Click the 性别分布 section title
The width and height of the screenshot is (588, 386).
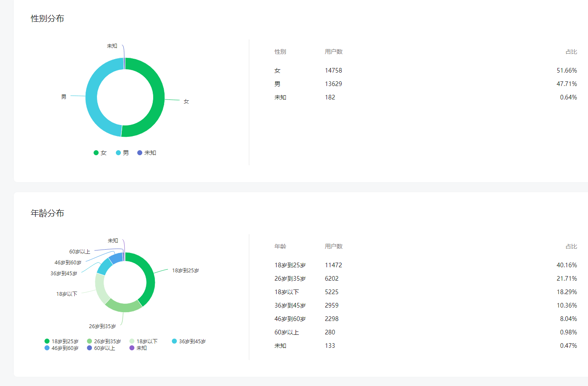click(47, 18)
